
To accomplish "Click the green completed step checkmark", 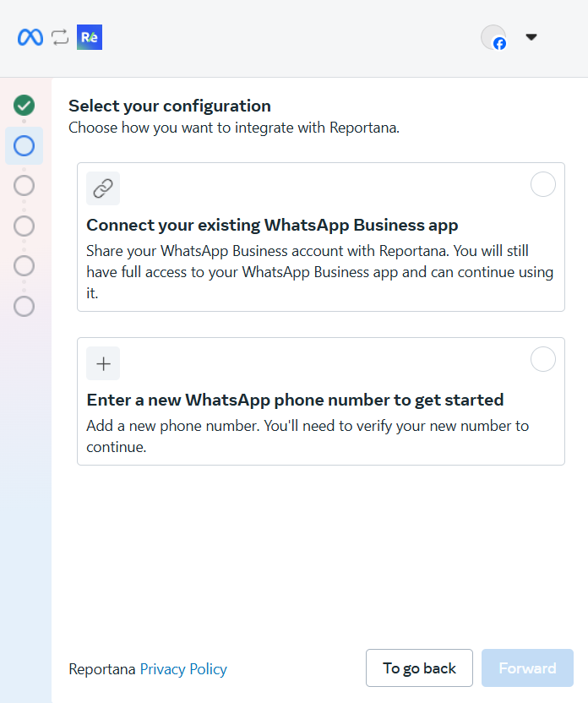I will pos(24,106).
